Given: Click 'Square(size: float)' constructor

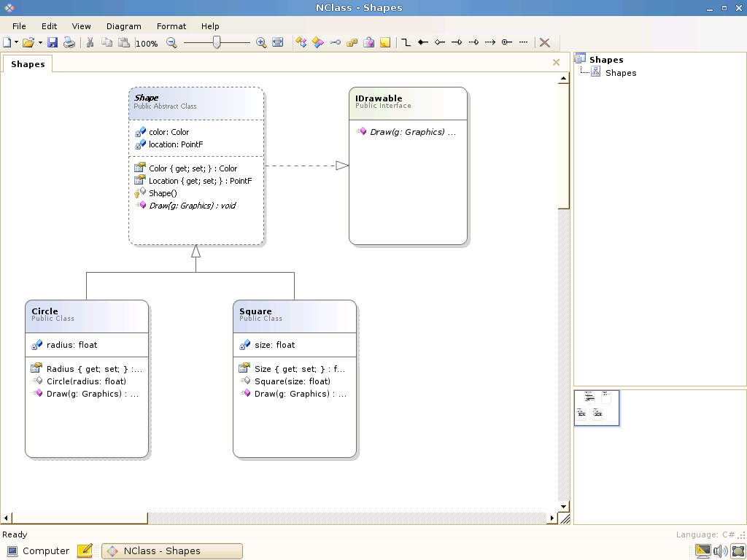Looking at the screenshot, I should (x=292, y=381).
